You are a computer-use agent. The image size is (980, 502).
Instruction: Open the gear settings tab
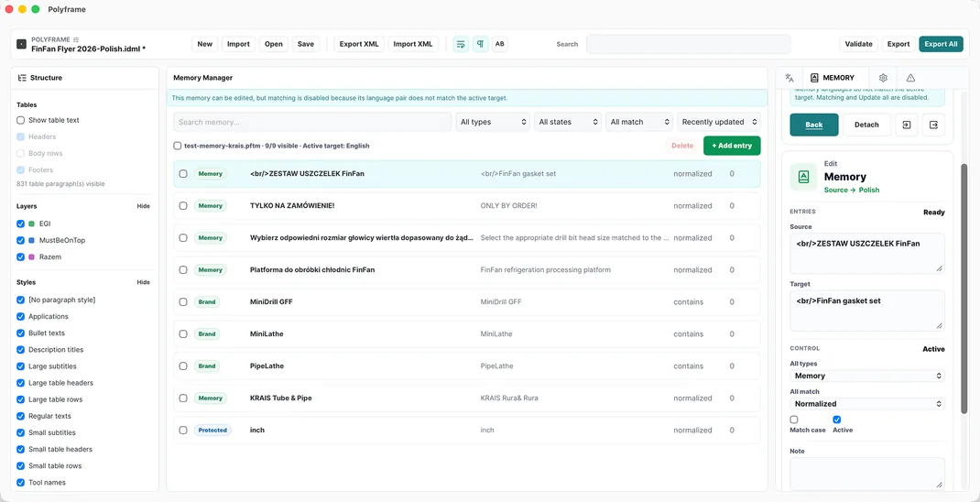tap(883, 78)
